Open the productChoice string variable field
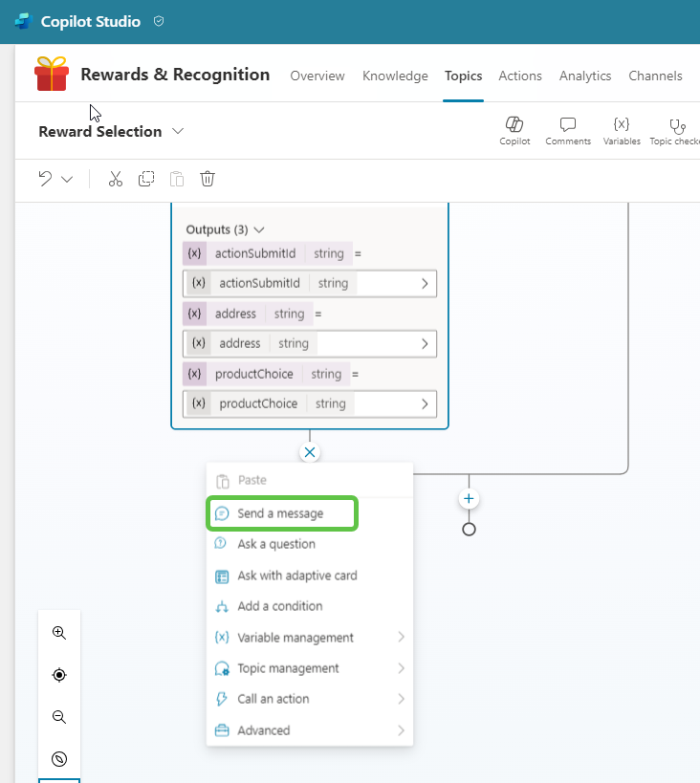This screenshot has height=783, width=700. (309, 403)
